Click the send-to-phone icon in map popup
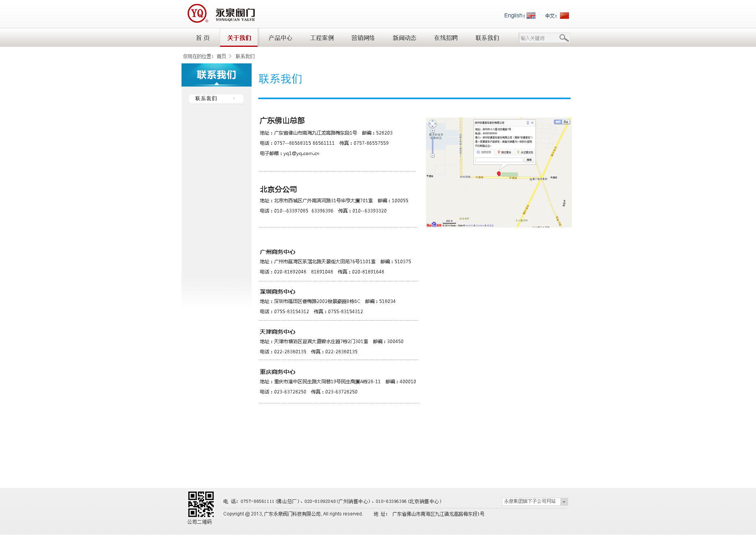The height and width of the screenshot is (543, 756). coord(528,123)
